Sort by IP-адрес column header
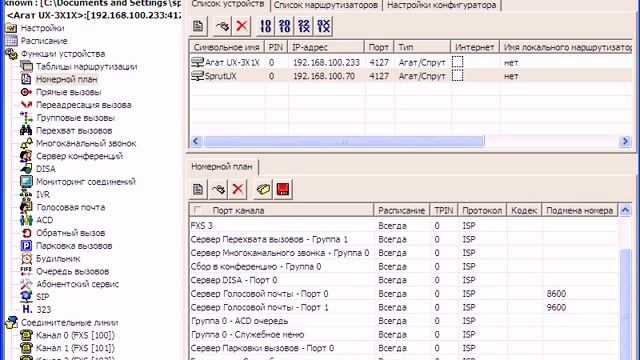Image resolution: width=640 pixels, height=360 pixels. [326, 47]
